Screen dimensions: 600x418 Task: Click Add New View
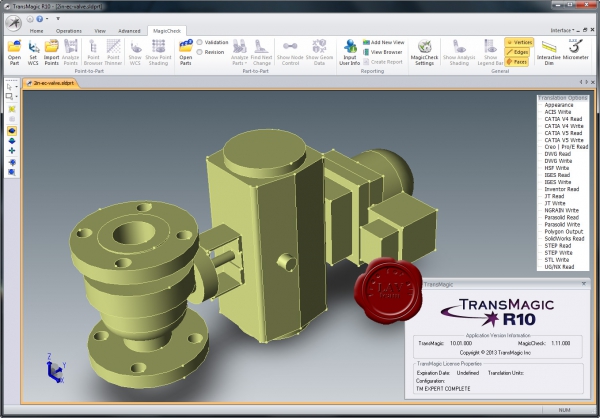383,42
